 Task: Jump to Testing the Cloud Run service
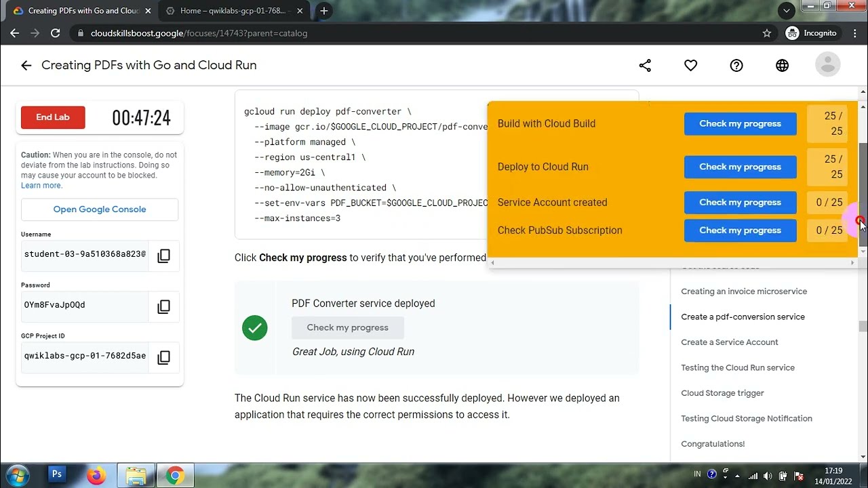point(738,367)
